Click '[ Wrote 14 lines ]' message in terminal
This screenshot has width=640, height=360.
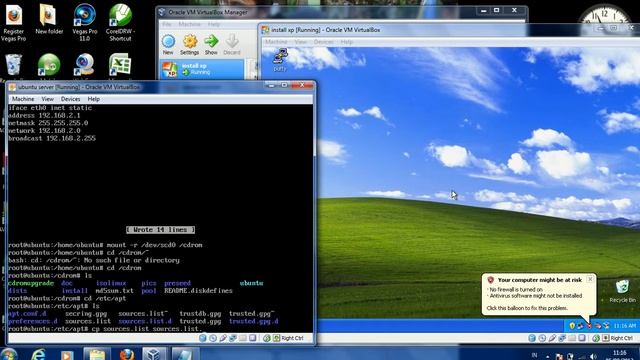tap(160, 230)
